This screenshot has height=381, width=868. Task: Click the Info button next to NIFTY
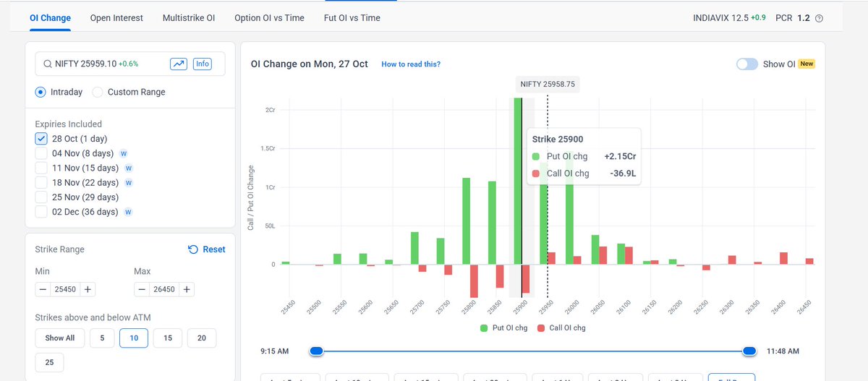point(203,64)
